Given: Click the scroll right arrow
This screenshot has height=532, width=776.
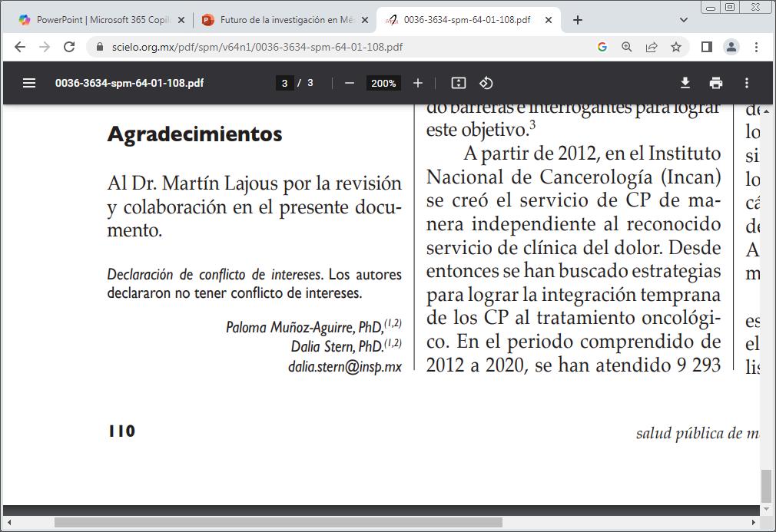Looking at the screenshot, I should pos(753,522).
